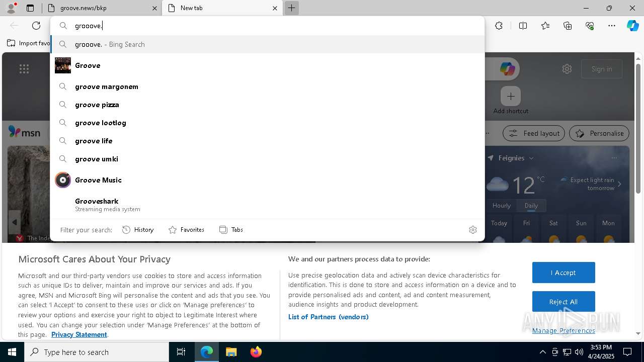Image resolution: width=644 pixels, height=362 pixels.
Task: Open Settings and more ellipsis menu
Action: [612, 26]
